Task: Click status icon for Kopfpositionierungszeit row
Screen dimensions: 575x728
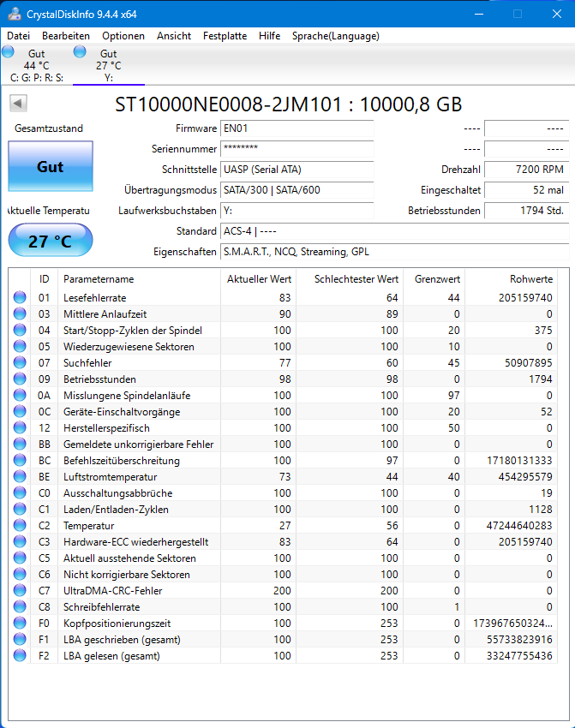Action: click(x=20, y=622)
